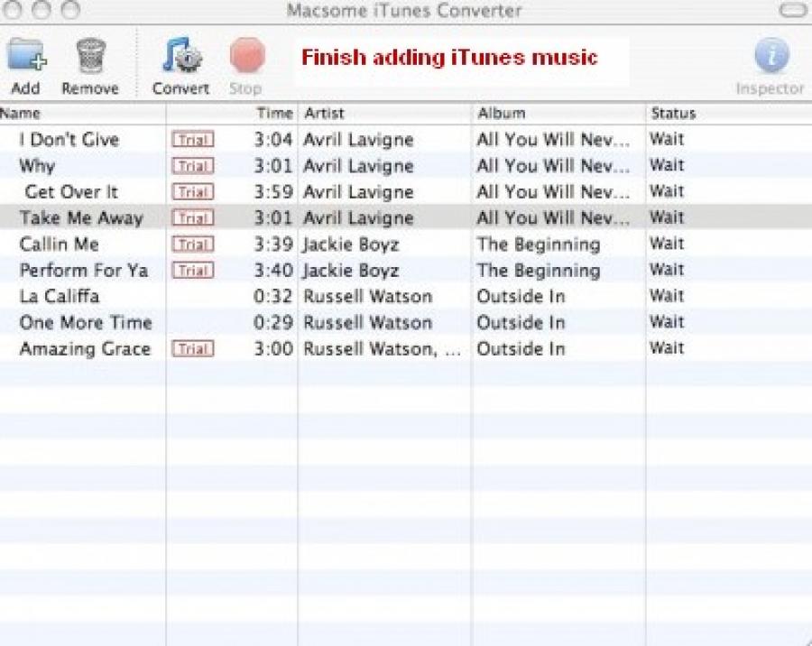Screen dimensions: 812x646
Task: Click the Album column header
Action: [x=558, y=114]
